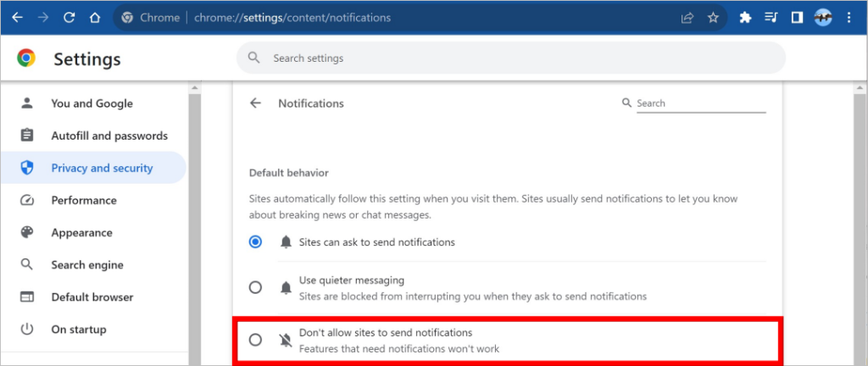Image resolution: width=868 pixels, height=366 pixels.
Task: Open Performance settings
Action: 93,200
